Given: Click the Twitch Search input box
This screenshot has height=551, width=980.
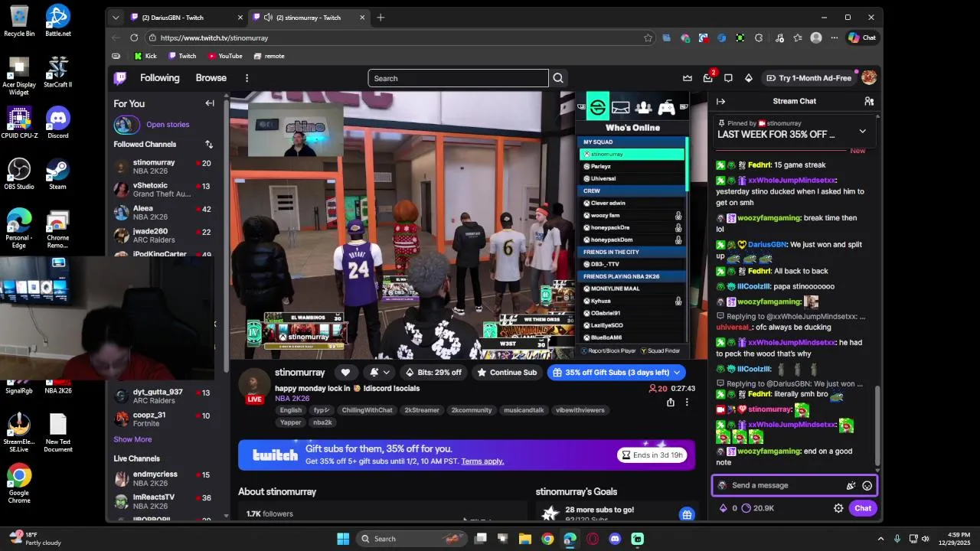Looking at the screenshot, I should 458,78.
